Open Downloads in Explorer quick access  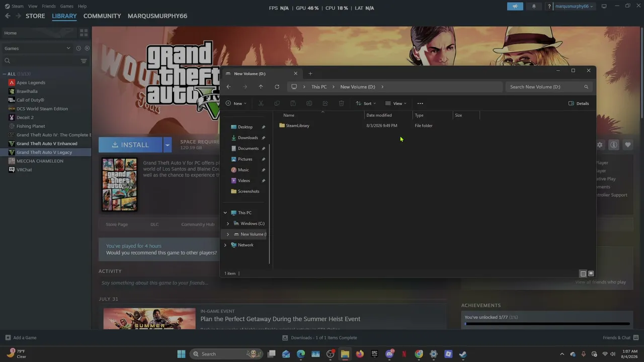click(248, 138)
